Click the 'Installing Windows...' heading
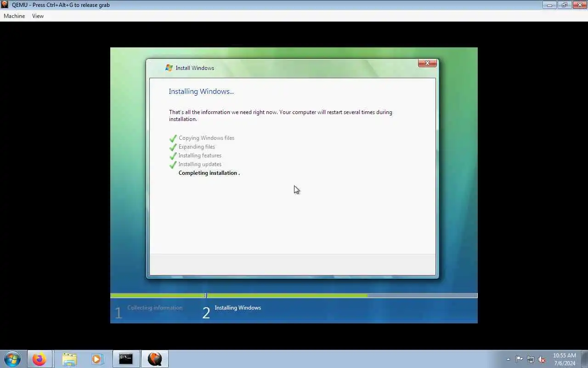Image resolution: width=588 pixels, height=368 pixels. point(201,92)
